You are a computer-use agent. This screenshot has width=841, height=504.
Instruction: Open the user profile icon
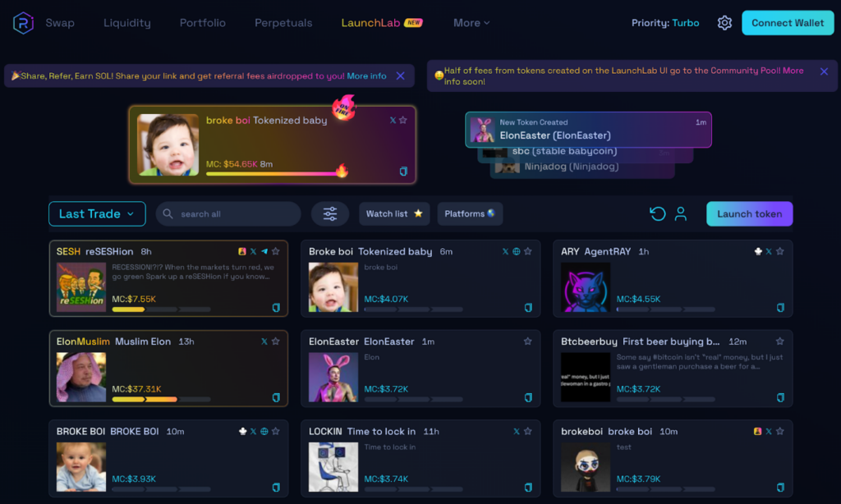coord(681,214)
